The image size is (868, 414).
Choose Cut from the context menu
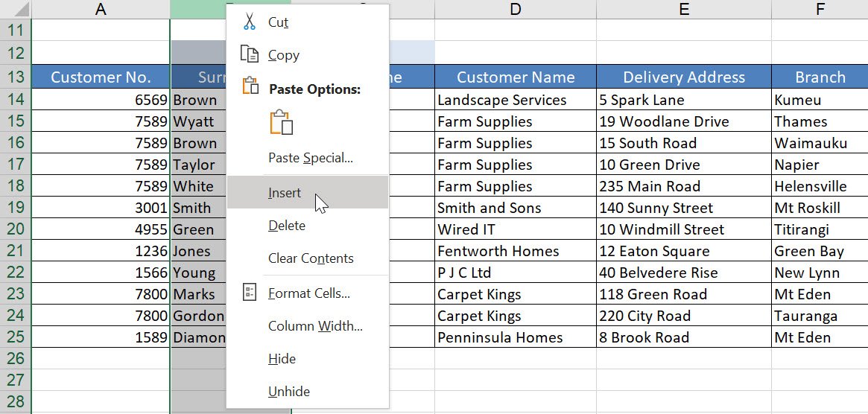pos(307,22)
